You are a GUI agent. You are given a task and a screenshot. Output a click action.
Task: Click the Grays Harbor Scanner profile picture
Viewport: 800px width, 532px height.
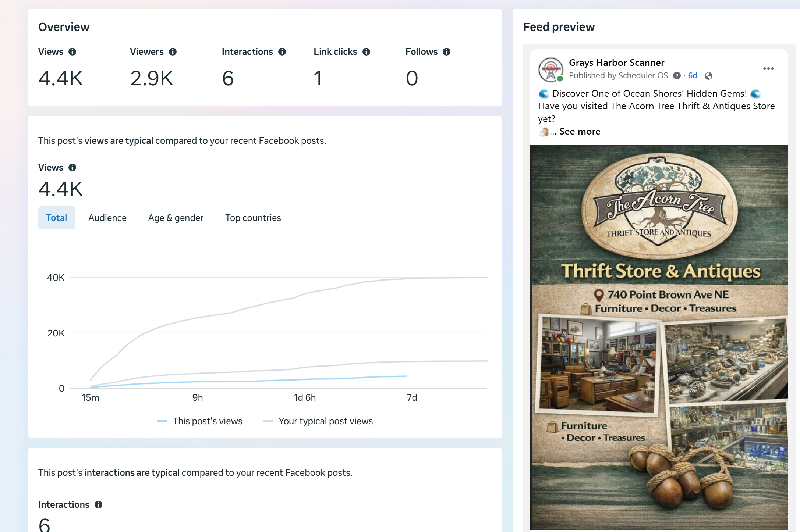[x=551, y=69]
